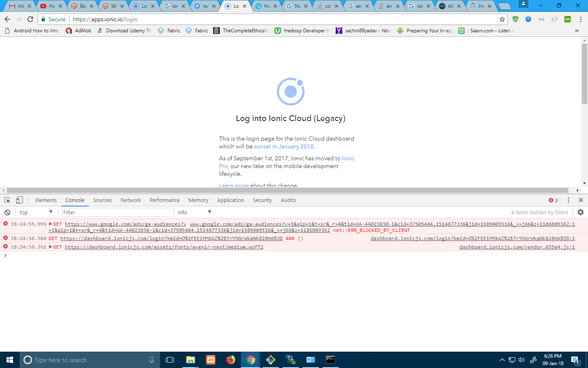Viewport: 588px width, 368px height.
Task: Switch to the Elements tab
Action: coord(46,200)
